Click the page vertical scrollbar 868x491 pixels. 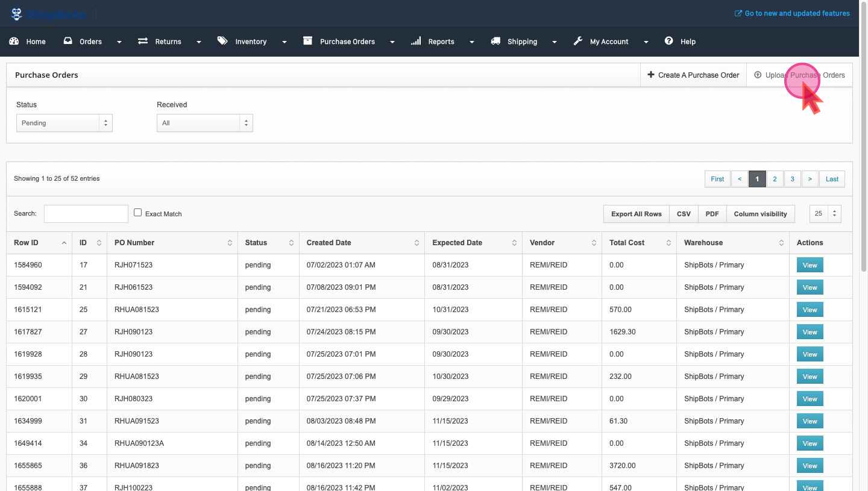click(x=863, y=136)
